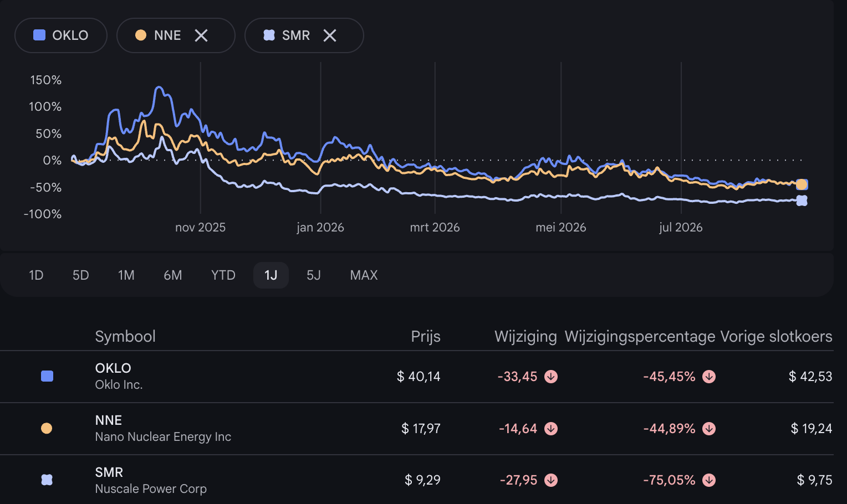
Task: Open the NNE ticker in the table
Action: (x=109, y=420)
